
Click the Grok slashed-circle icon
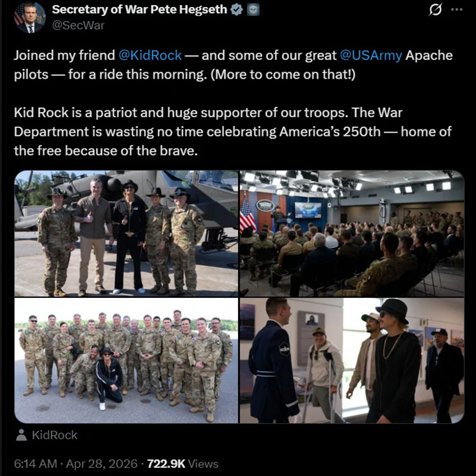click(435, 10)
